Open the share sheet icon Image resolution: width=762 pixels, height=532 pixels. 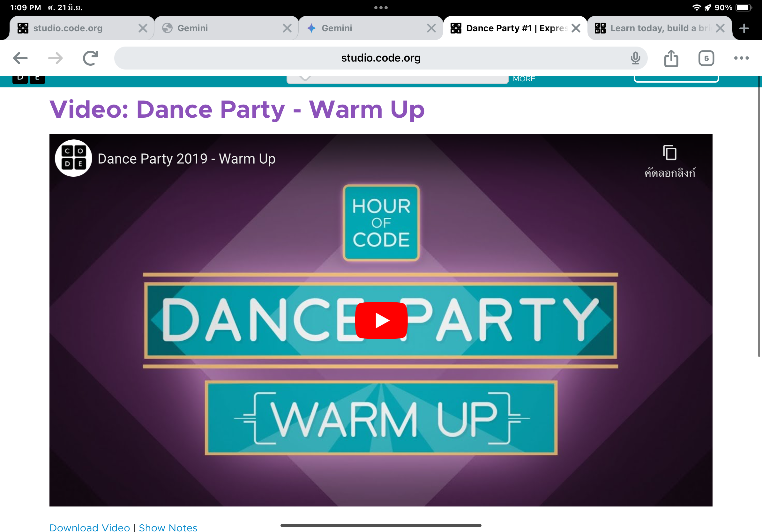tap(671, 58)
